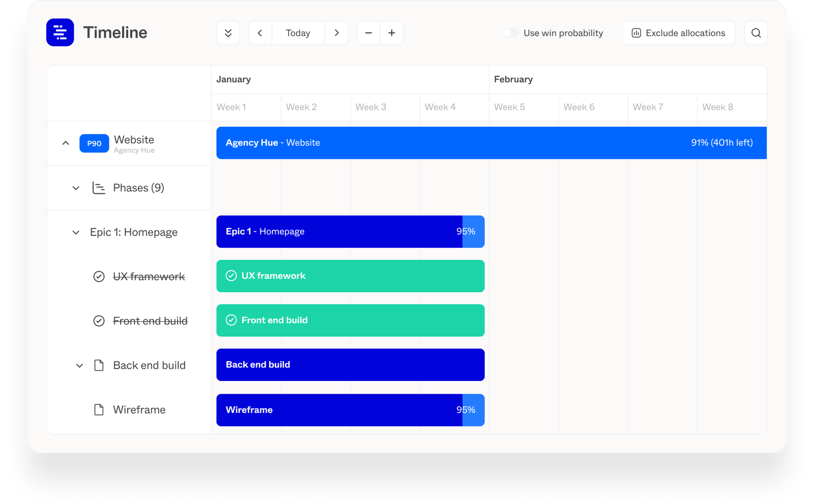This screenshot has width=814, height=504.
Task: Click the double-chevron expand-all icon
Action: coord(228,33)
